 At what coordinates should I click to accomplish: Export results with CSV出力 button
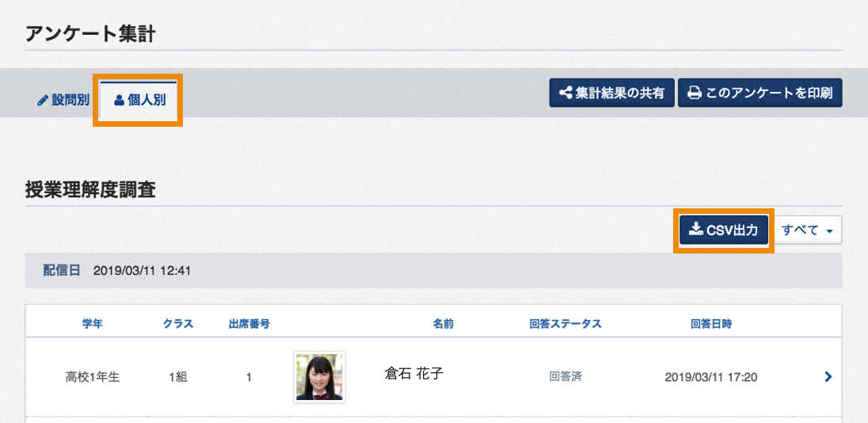pos(724,230)
